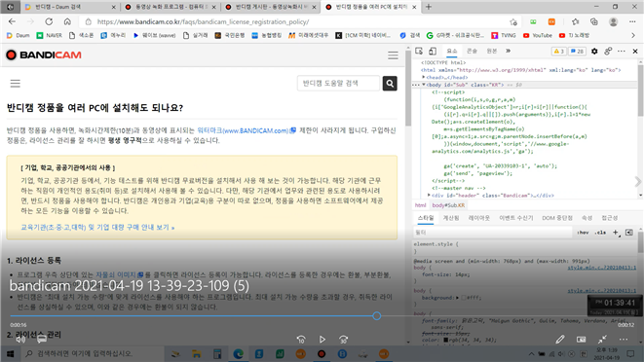Expand the head element node
This screenshot has width=644, height=362.
tap(424, 77)
